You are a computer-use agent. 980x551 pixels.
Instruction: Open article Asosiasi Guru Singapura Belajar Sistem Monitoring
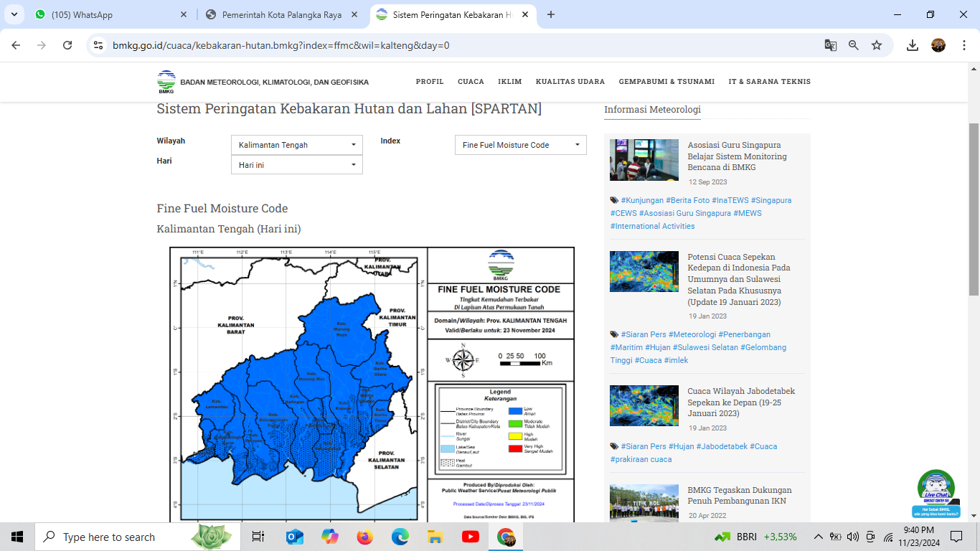coord(737,156)
